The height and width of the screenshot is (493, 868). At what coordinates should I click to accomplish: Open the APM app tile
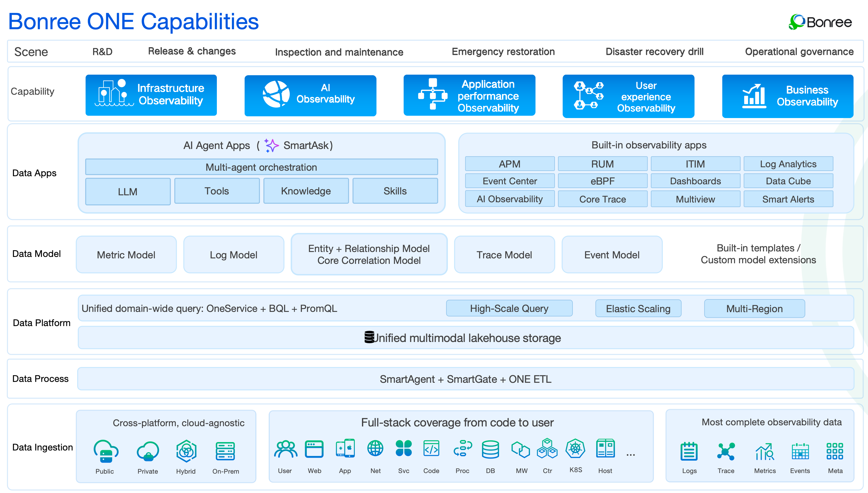(510, 164)
